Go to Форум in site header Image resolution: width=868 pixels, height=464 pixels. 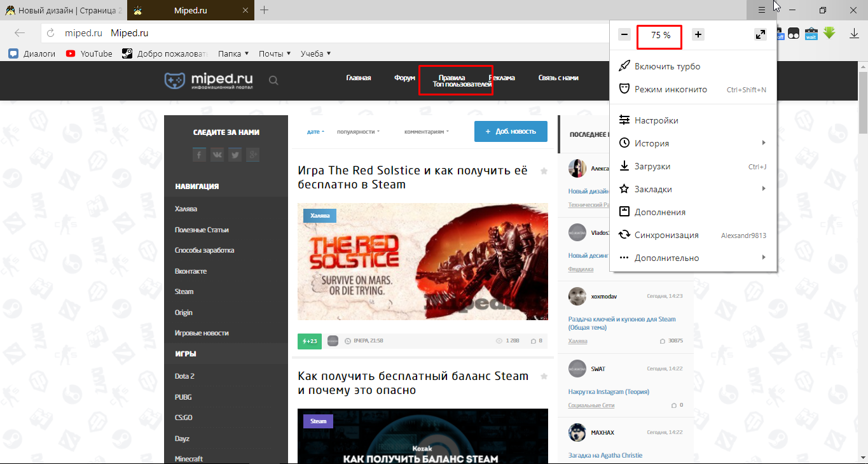coord(405,78)
